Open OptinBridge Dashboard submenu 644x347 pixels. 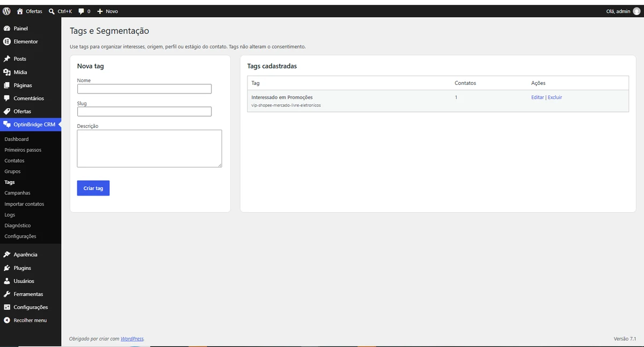[x=17, y=139]
